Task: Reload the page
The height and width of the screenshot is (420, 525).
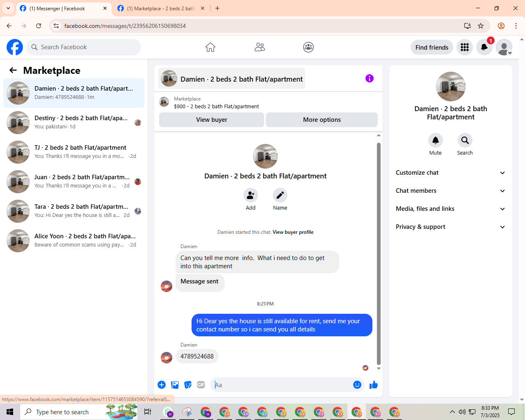Action: 39,26
